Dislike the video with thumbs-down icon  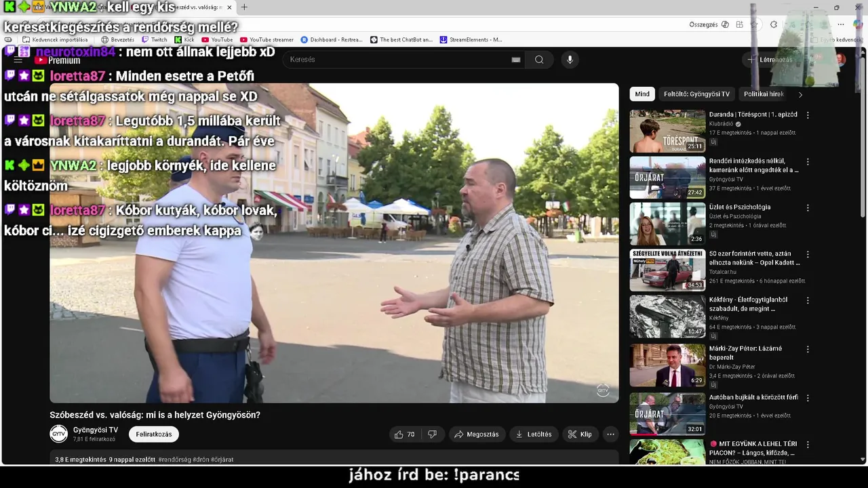tap(433, 434)
